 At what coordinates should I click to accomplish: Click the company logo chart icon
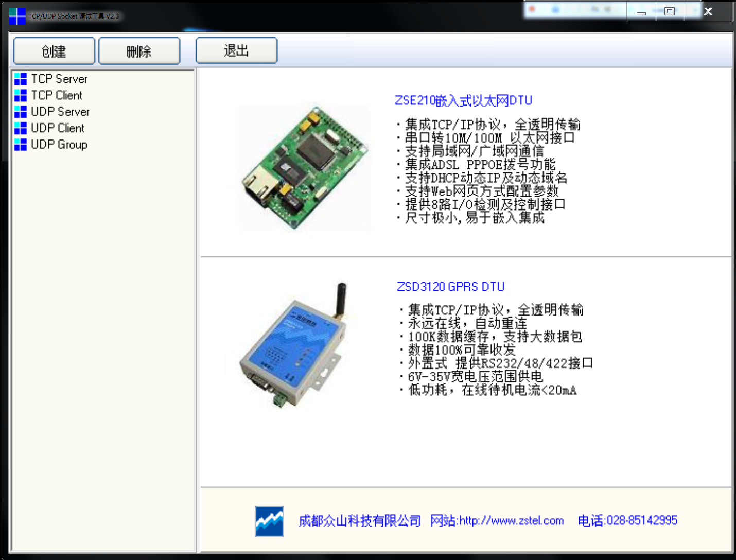click(269, 521)
